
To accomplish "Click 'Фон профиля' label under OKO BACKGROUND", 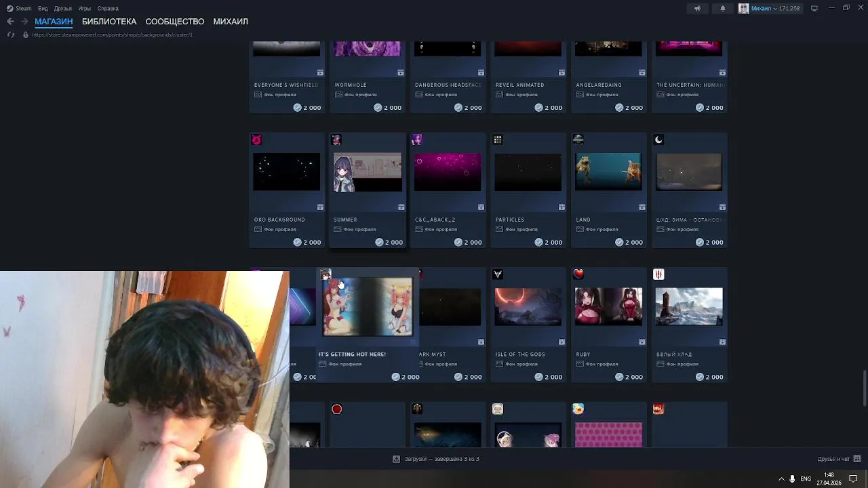I will (x=279, y=229).
